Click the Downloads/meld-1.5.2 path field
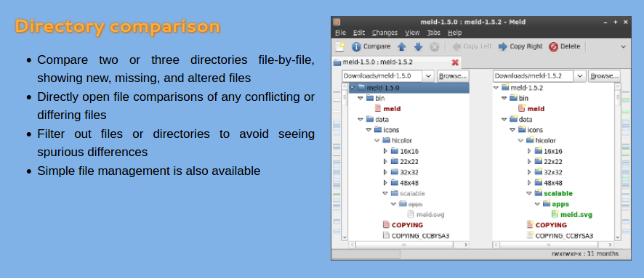This screenshot has width=644, height=278. tap(534, 76)
